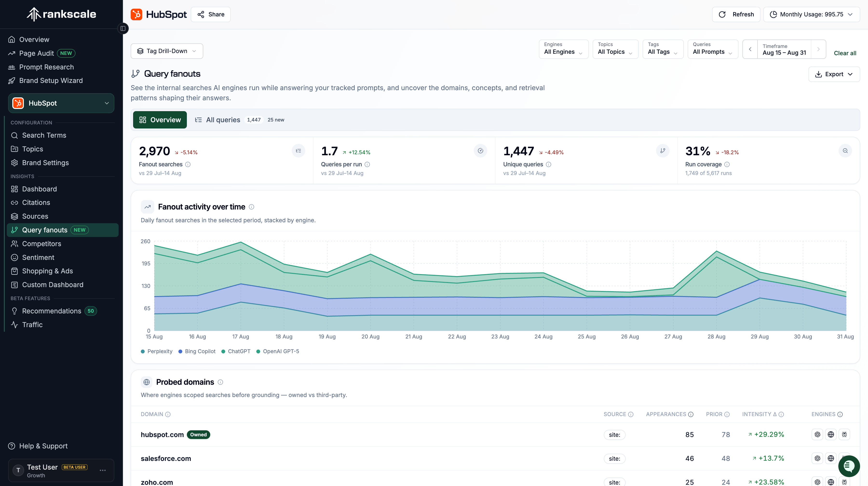This screenshot has width=868, height=486.
Task: Collapse the sidebar panel toggle
Action: [x=123, y=29]
